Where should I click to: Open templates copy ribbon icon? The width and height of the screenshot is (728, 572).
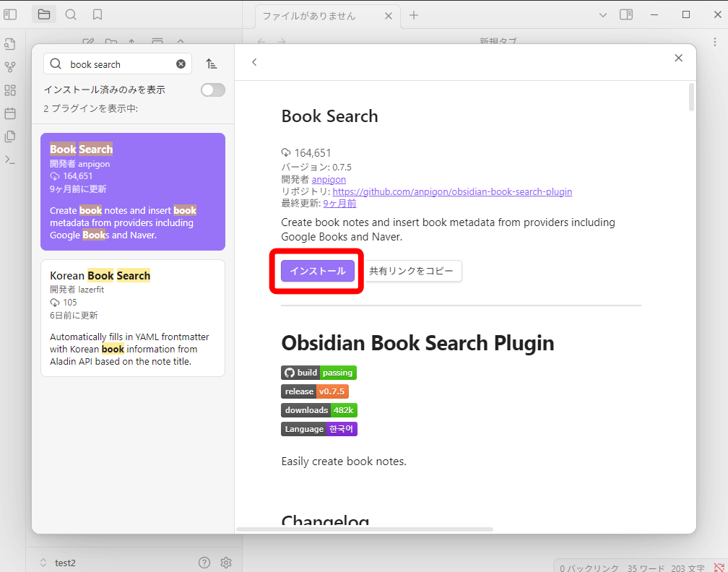(x=10, y=136)
